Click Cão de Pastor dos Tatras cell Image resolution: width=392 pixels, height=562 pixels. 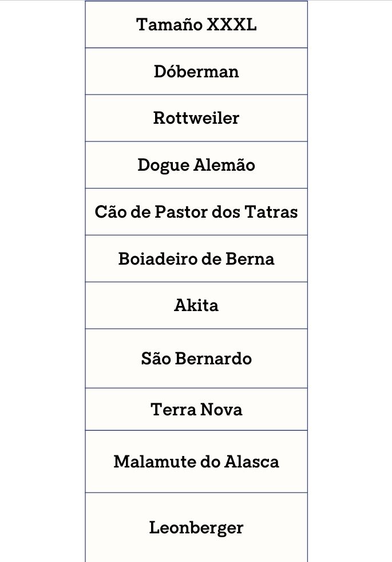pos(196,212)
